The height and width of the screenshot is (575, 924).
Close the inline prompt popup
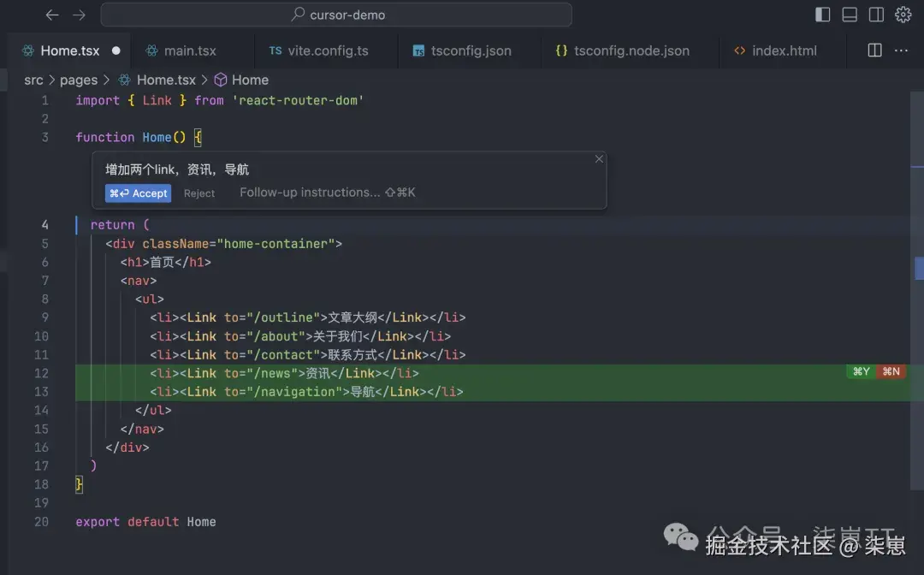(599, 159)
